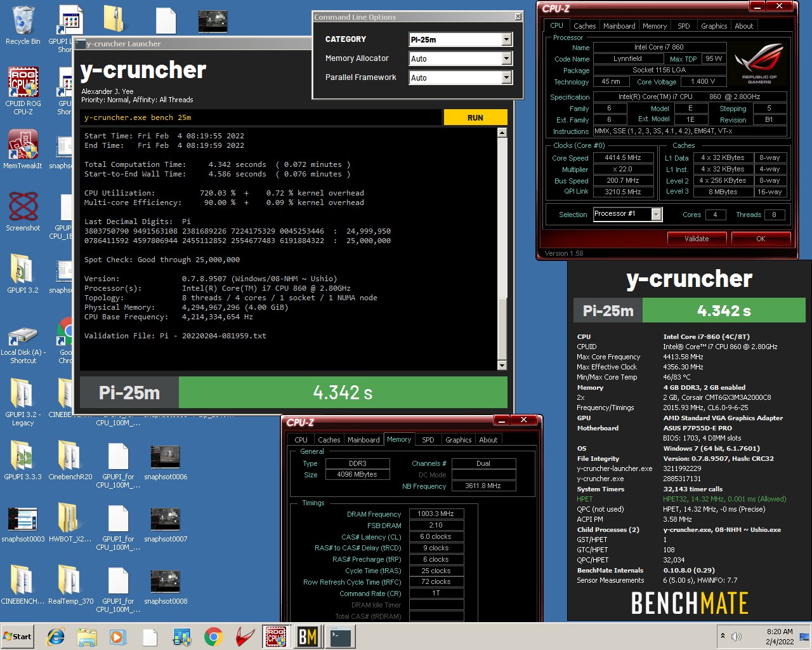Click the command prompt taskbar icon

[341, 637]
